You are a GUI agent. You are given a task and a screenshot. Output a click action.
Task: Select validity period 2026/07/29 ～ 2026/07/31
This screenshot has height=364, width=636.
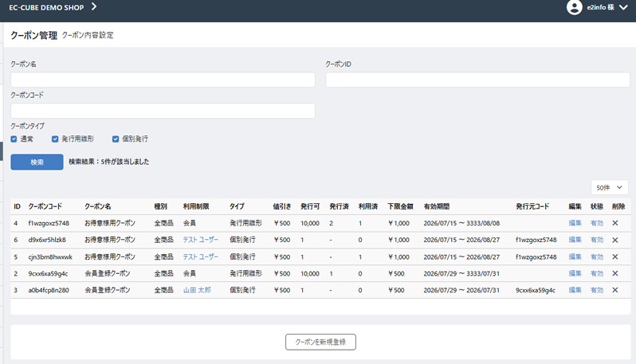[461, 290]
